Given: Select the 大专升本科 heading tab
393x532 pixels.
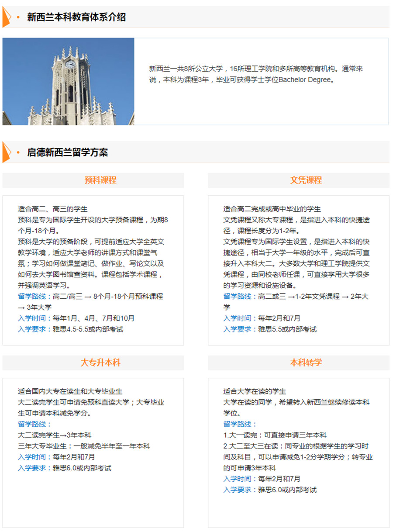Looking at the screenshot, I should (x=100, y=363).
